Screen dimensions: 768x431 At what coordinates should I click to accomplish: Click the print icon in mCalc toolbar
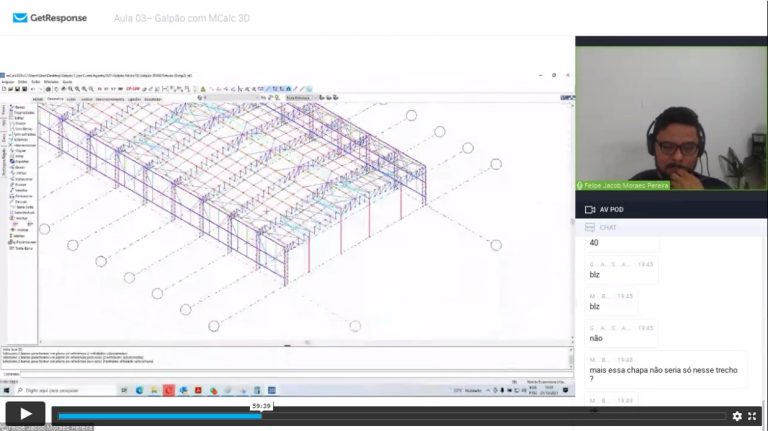(48, 89)
